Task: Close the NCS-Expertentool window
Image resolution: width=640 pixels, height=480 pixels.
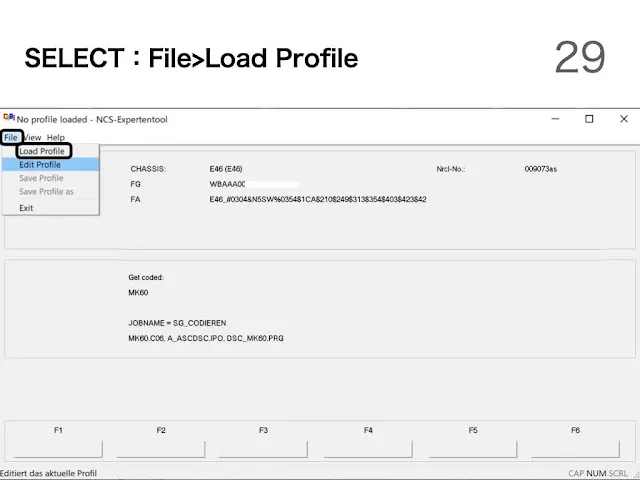Action: [624, 119]
